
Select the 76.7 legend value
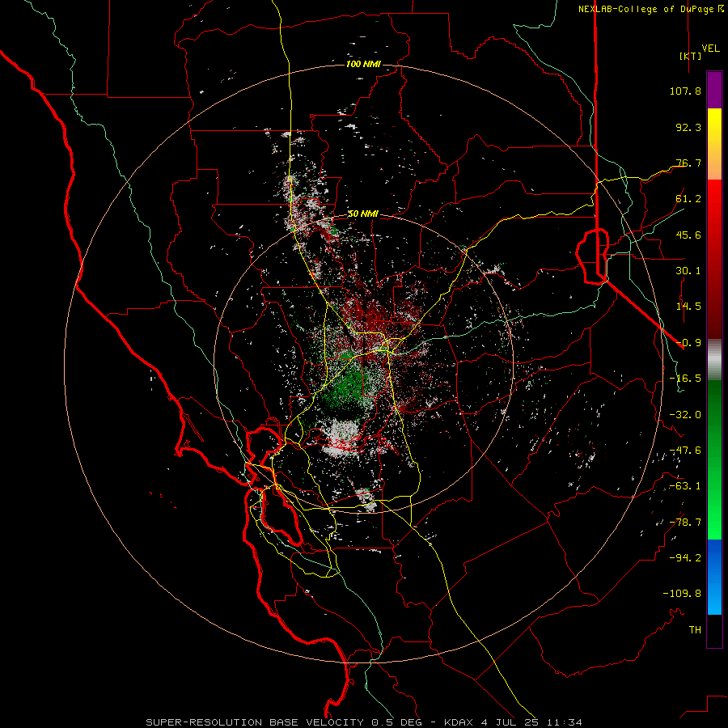pos(688,163)
